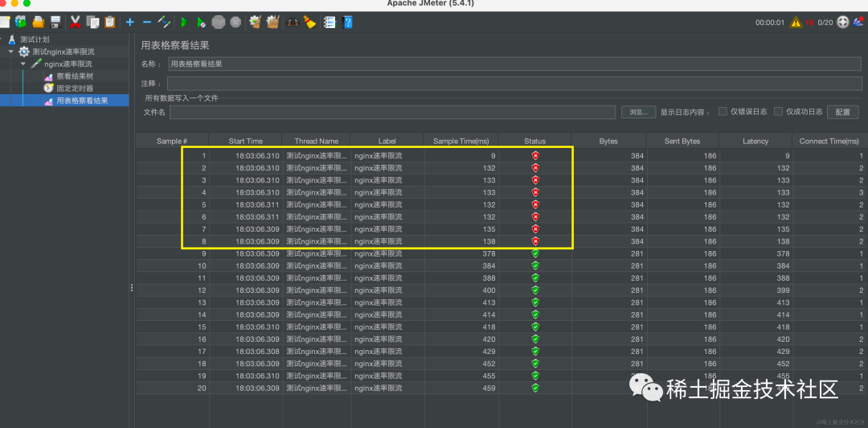Click the 注释 comment input field
868x428 pixels.
pos(515,83)
